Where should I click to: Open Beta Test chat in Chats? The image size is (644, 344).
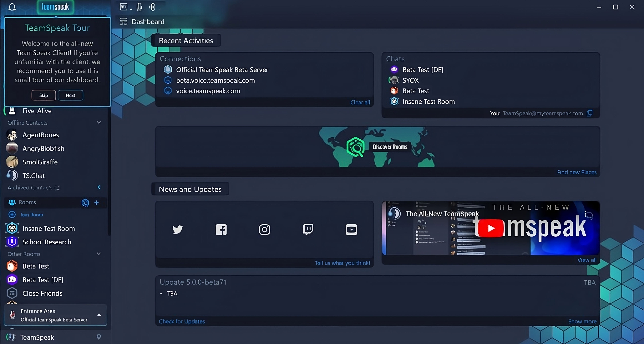[x=416, y=91]
